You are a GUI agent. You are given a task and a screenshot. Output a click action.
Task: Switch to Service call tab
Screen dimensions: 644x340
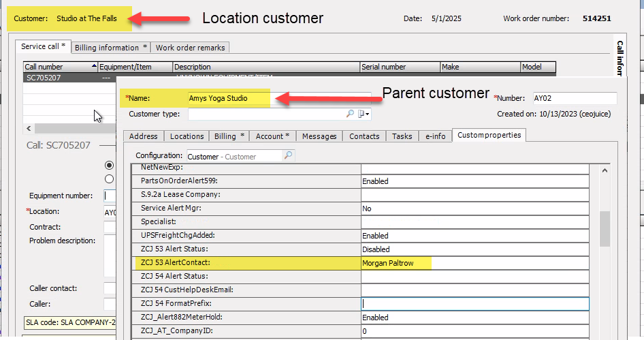pyautogui.click(x=43, y=46)
